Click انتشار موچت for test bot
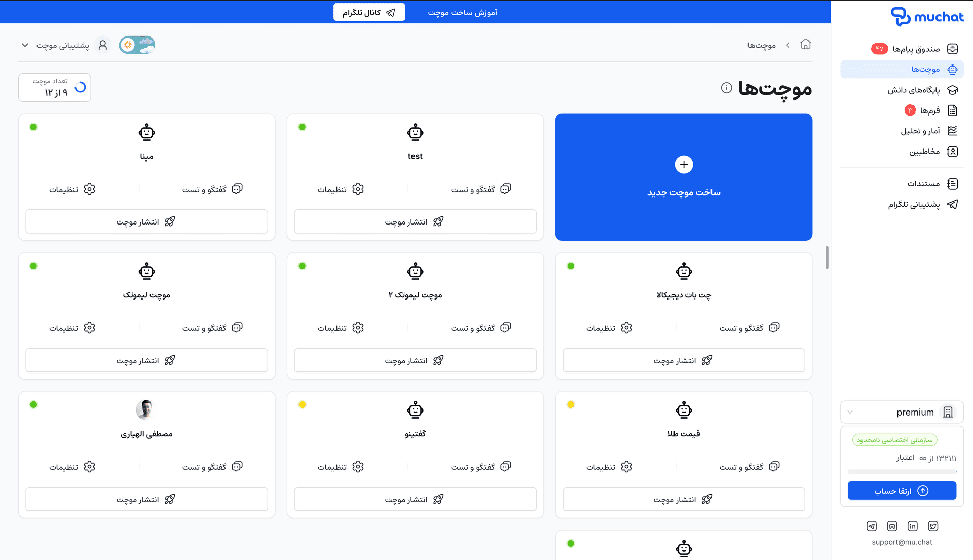This screenshot has height=560, width=973. click(x=415, y=221)
